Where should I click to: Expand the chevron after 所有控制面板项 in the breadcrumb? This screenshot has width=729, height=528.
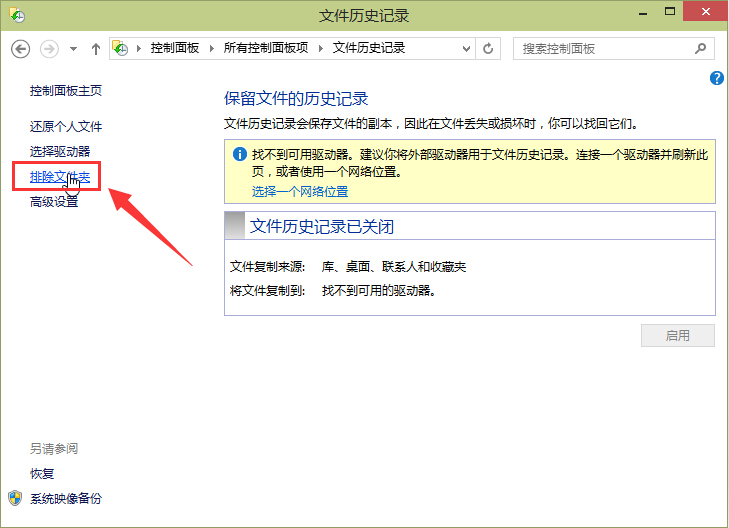(x=324, y=48)
